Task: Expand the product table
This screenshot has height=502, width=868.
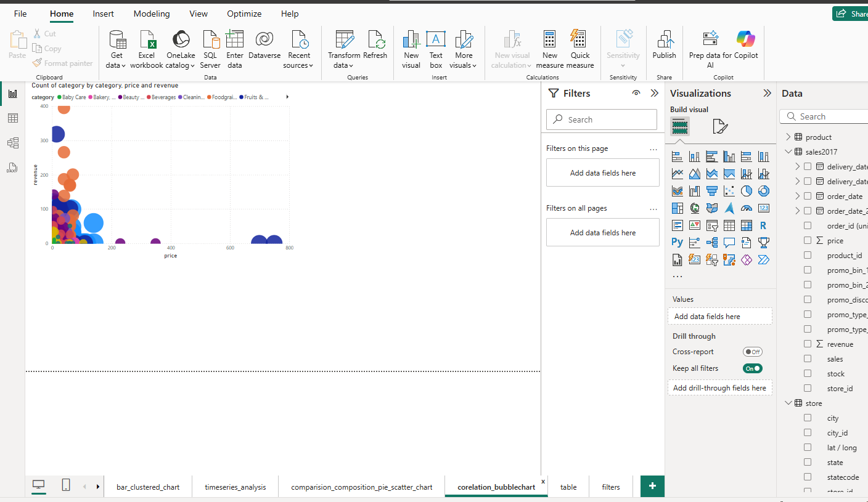Action: coord(788,137)
